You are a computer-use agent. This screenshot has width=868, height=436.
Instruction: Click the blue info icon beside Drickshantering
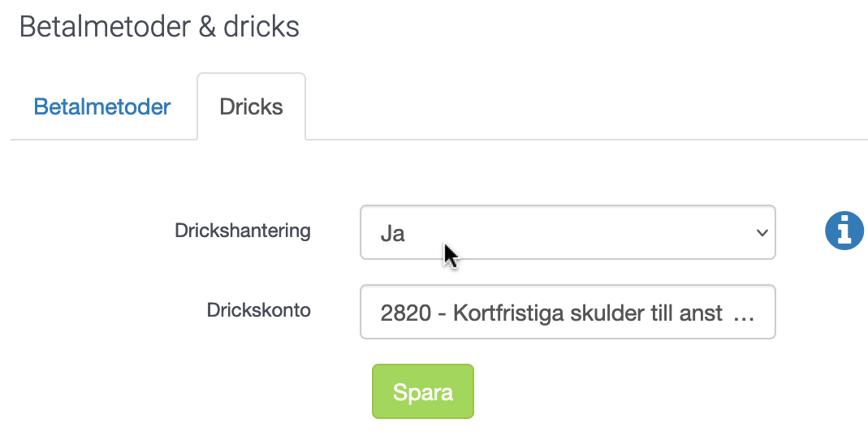pos(844,231)
